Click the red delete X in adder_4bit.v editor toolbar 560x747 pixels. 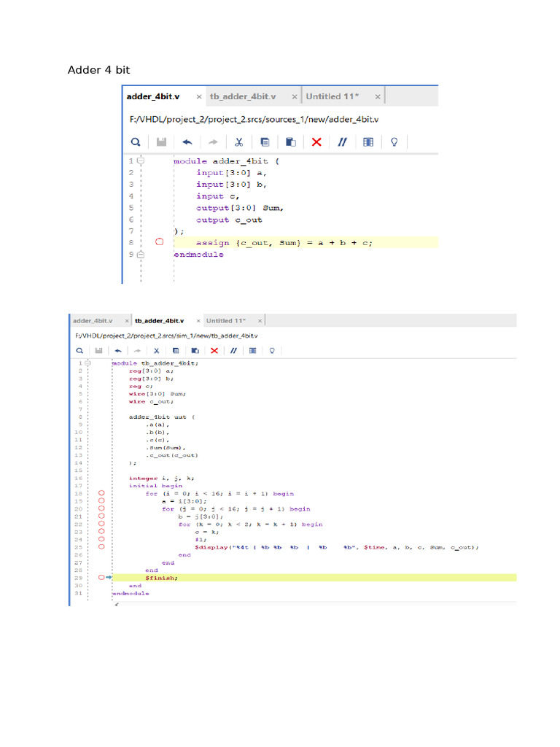click(316, 142)
